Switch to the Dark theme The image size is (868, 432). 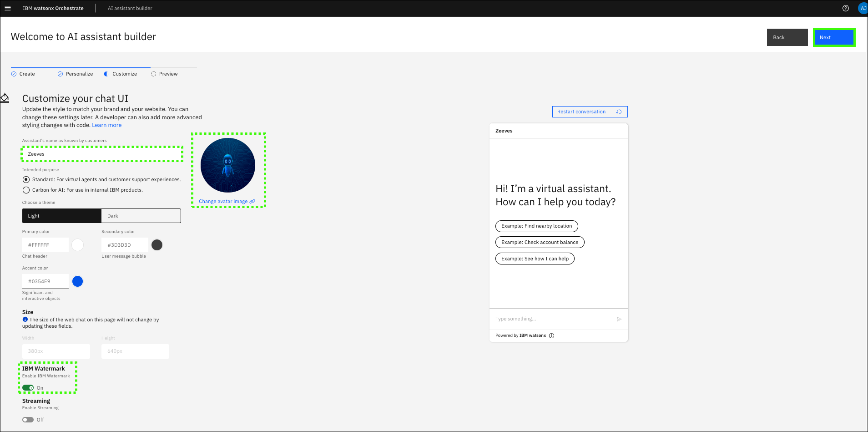[x=141, y=216]
